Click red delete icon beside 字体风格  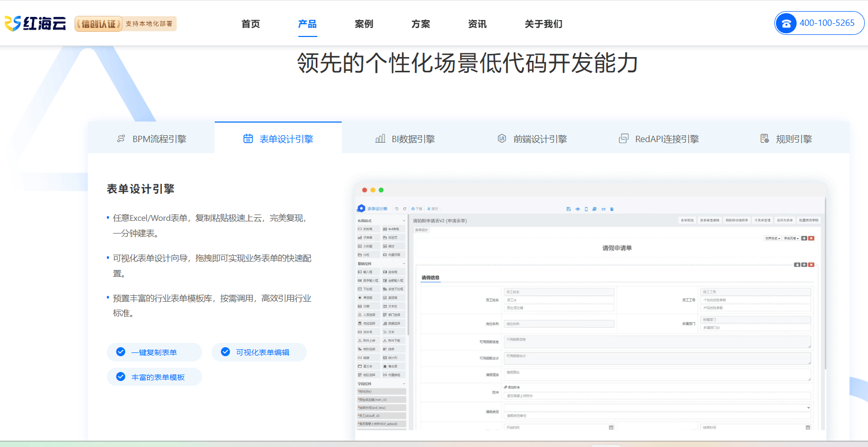click(811, 238)
